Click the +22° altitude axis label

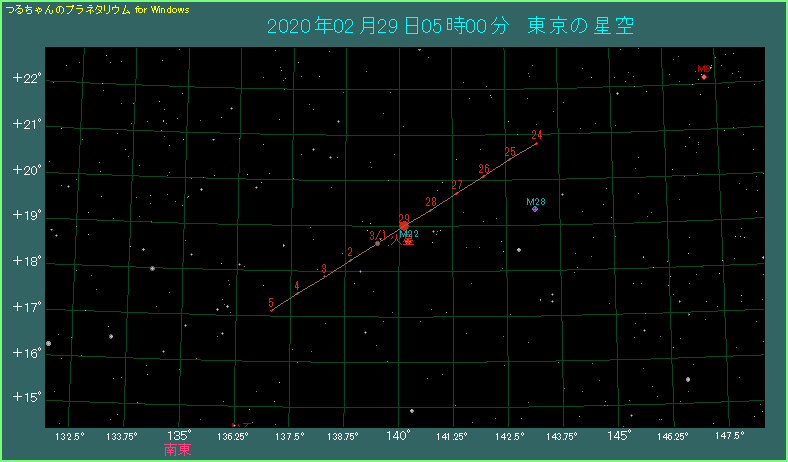27,78
